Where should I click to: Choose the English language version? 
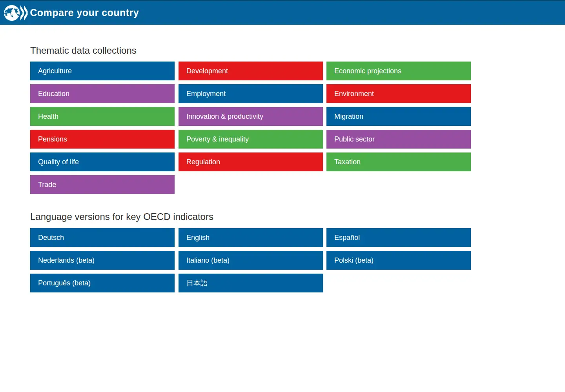[x=251, y=238]
